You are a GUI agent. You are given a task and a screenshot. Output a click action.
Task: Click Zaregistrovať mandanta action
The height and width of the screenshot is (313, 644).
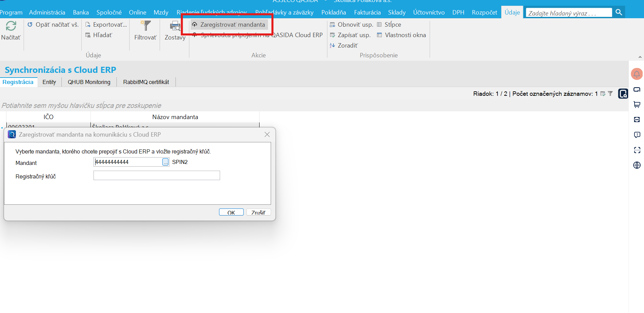[x=229, y=25]
